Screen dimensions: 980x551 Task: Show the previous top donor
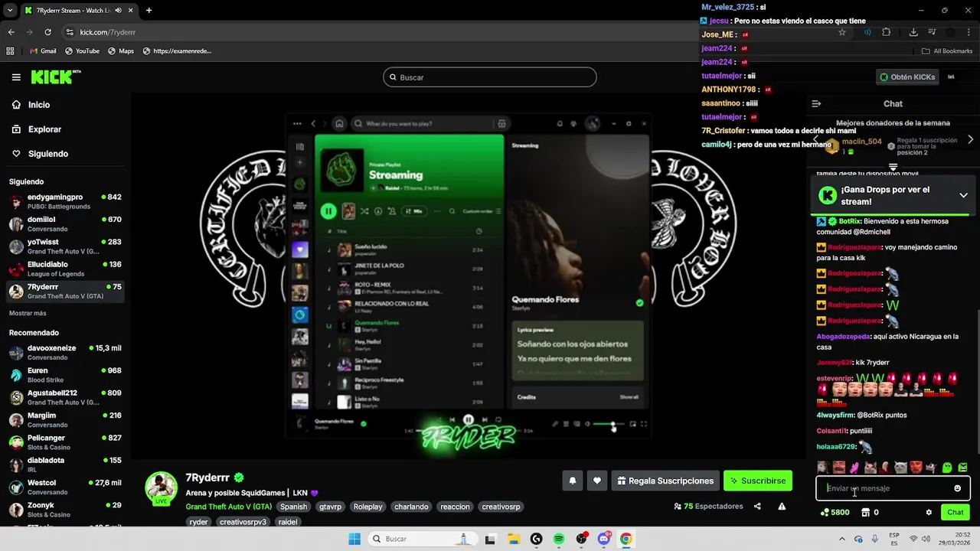pos(816,139)
